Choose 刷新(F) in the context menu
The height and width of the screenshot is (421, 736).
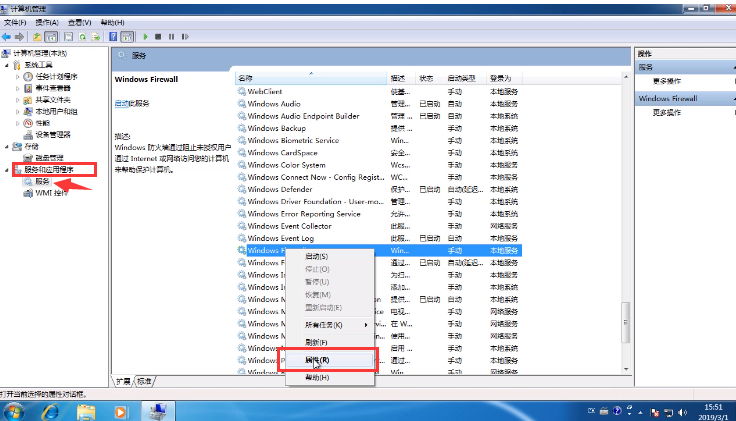point(330,342)
